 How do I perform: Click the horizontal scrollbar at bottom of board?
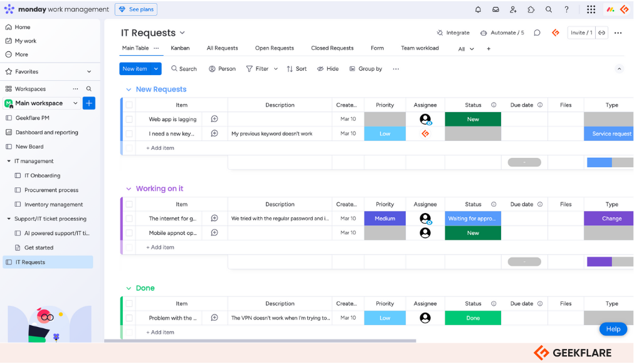tap(260, 341)
